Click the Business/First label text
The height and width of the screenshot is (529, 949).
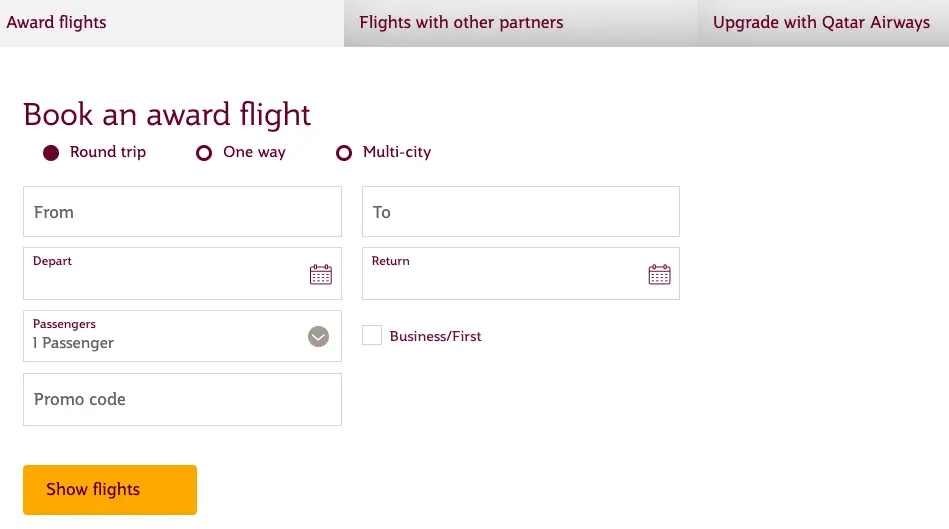coord(435,337)
